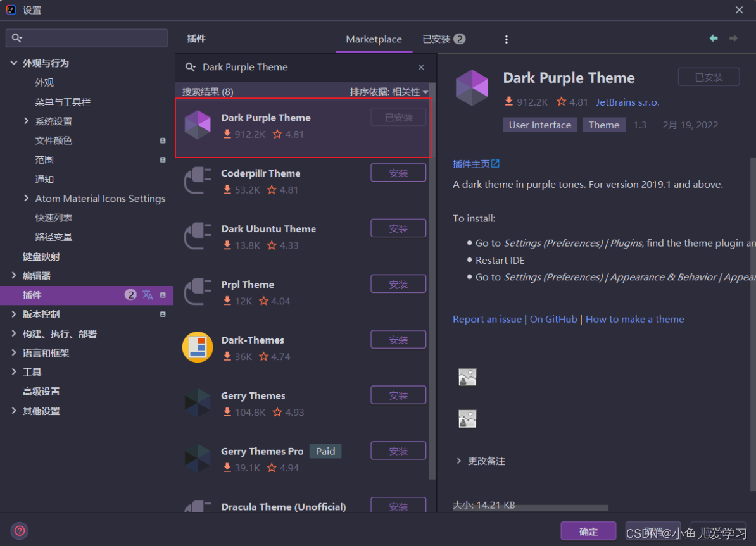Select 通知 in the settings tree
The width and height of the screenshot is (756, 546).
[x=44, y=179]
